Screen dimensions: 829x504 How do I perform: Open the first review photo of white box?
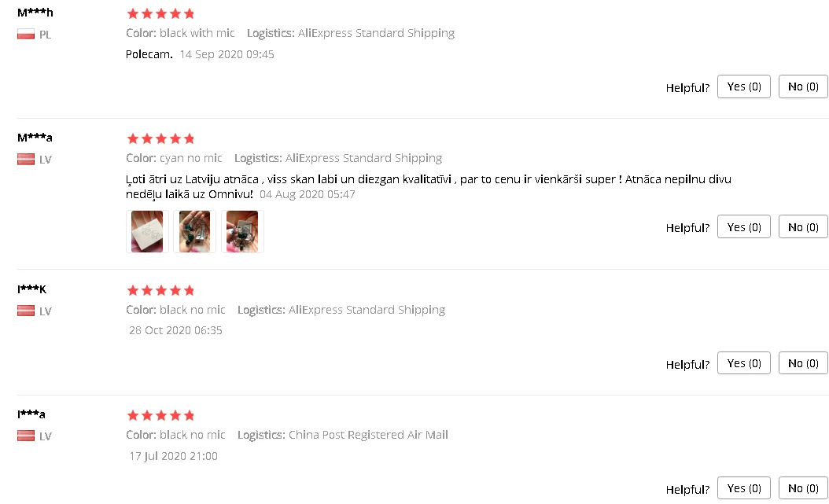click(x=147, y=231)
